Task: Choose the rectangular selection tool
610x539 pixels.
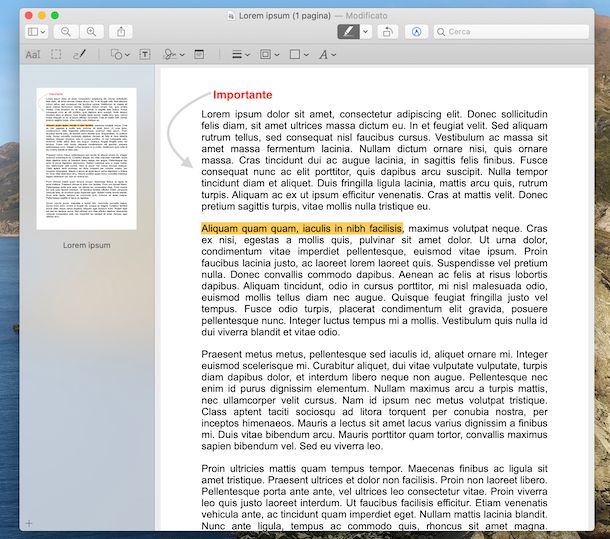Action: point(56,54)
